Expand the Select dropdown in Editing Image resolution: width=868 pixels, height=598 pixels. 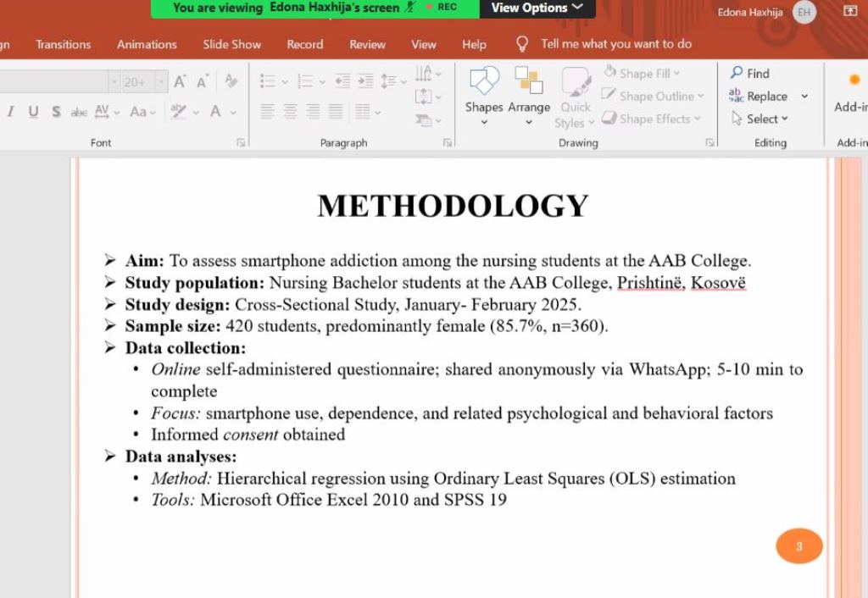pyautogui.click(x=784, y=119)
